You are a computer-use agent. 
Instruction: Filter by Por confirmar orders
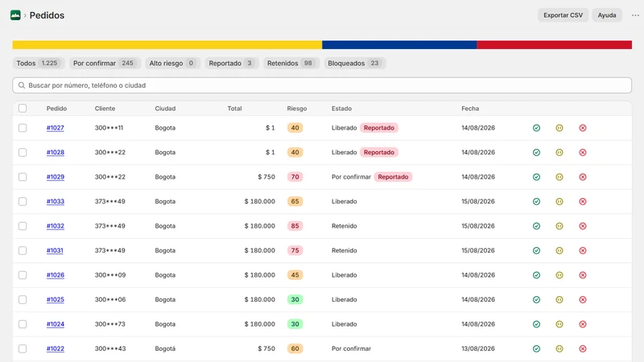105,64
